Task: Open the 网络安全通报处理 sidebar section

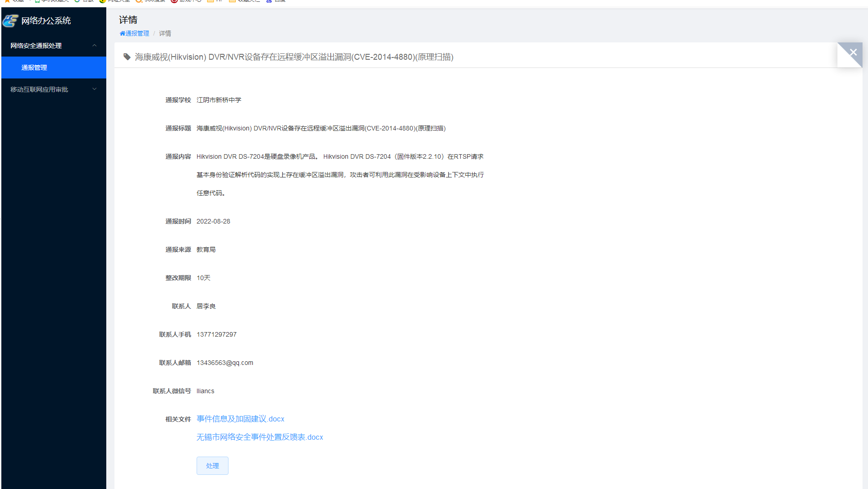Action: tap(54, 46)
